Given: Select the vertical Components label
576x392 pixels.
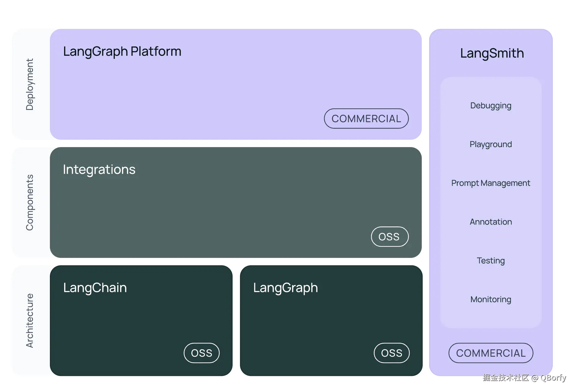Looking at the screenshot, I should (x=30, y=203).
